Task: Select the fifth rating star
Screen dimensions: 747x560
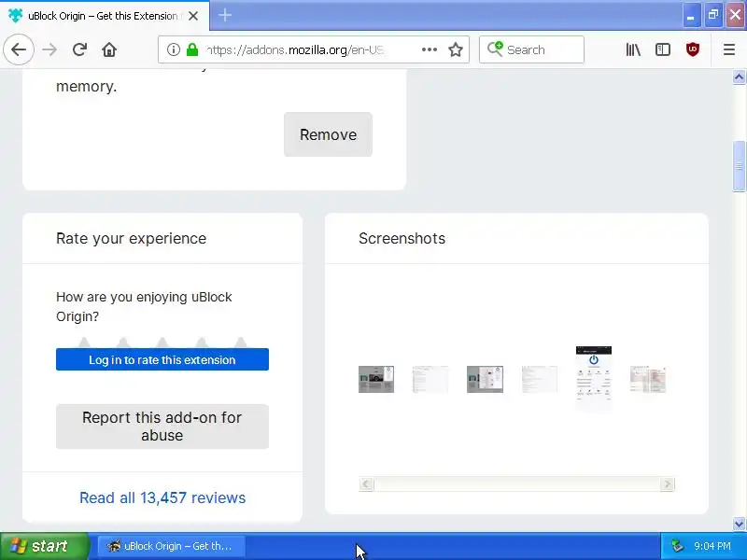Action: [x=241, y=343]
